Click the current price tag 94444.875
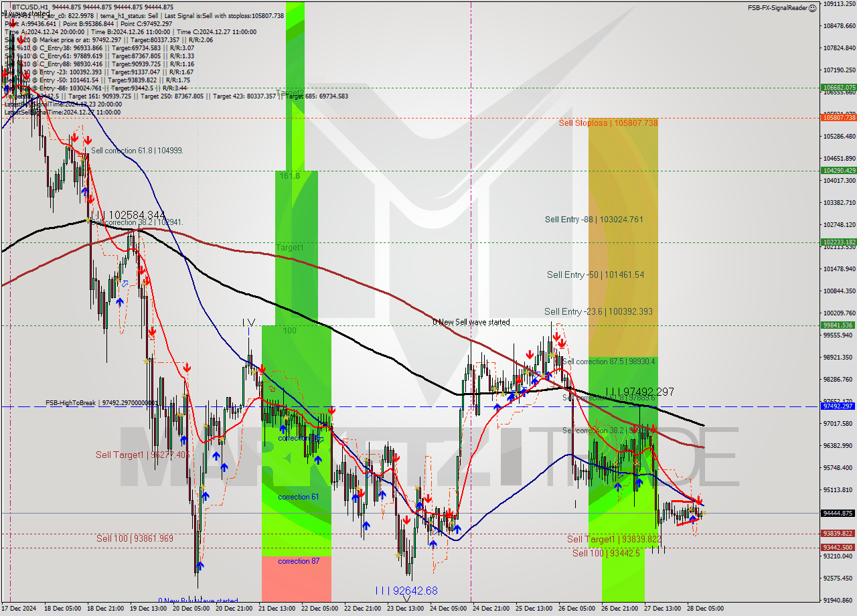 [x=838, y=514]
